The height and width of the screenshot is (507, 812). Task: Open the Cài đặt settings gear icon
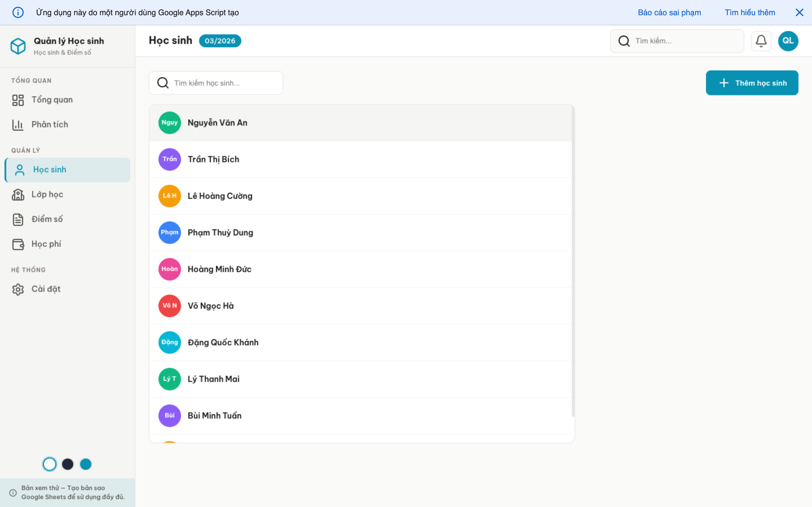pos(18,289)
